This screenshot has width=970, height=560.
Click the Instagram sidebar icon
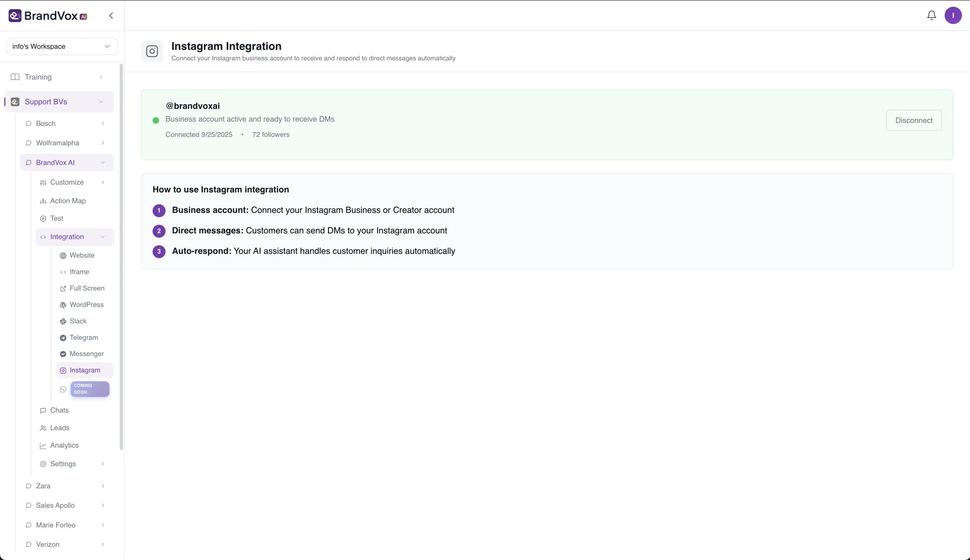(63, 370)
